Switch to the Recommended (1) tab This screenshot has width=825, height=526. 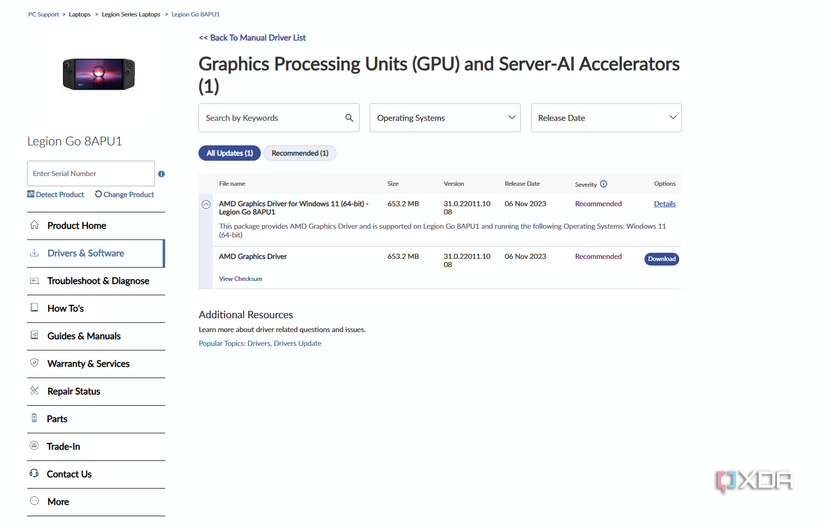(x=300, y=153)
